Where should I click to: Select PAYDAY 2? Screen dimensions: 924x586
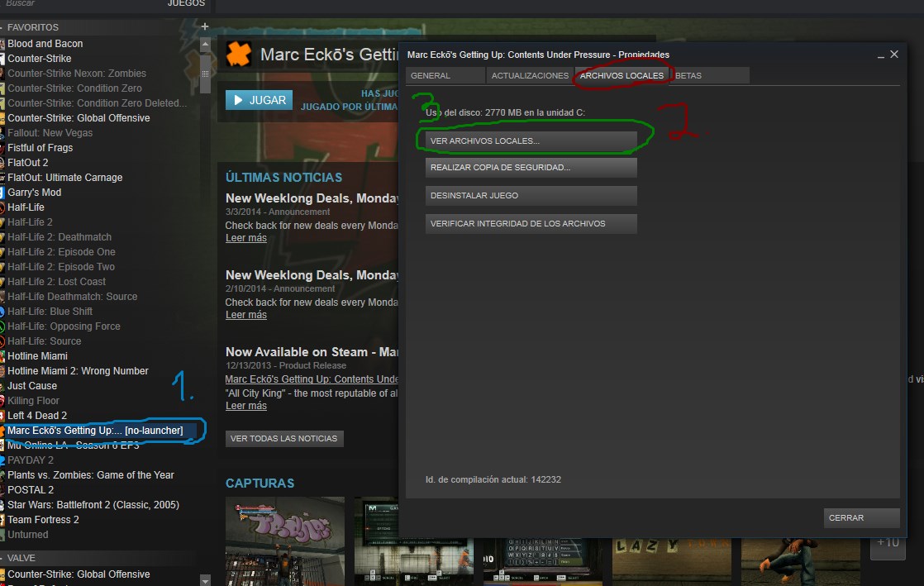[x=31, y=460]
